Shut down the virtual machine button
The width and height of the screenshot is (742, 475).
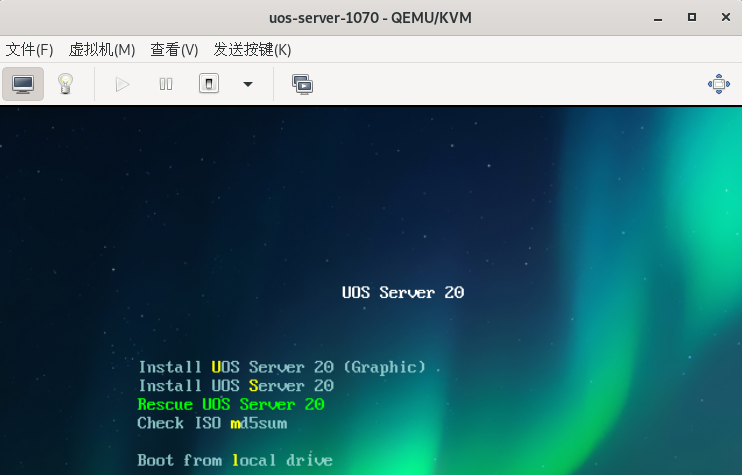coord(209,84)
